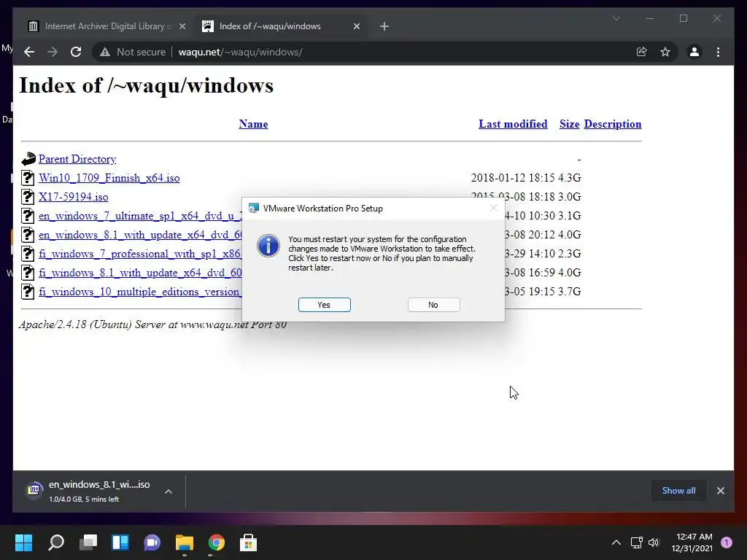Viewport: 747px width, 560px height.
Task: Click the volume tray icon
Action: point(654,542)
